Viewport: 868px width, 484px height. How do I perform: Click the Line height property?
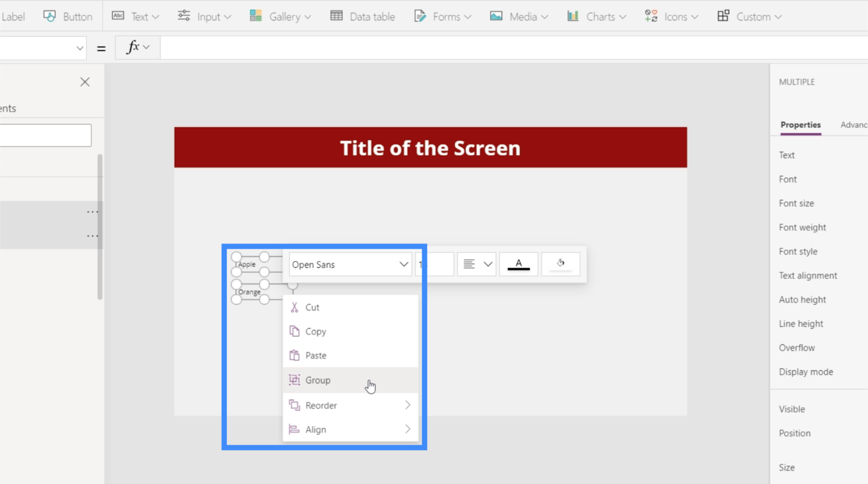coord(801,324)
